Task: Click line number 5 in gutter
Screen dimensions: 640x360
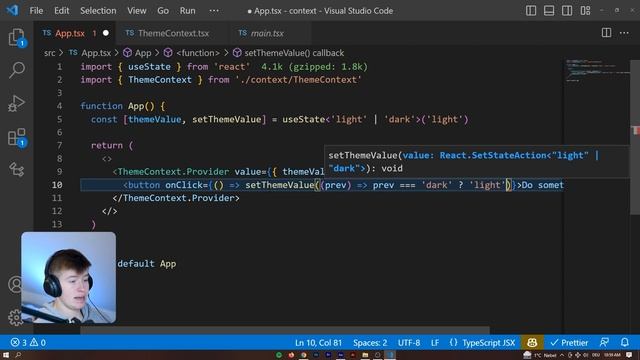Action: tap(60, 119)
